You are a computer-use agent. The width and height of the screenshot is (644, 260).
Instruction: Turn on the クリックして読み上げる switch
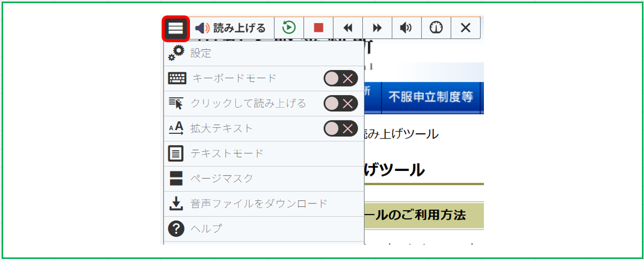(340, 103)
